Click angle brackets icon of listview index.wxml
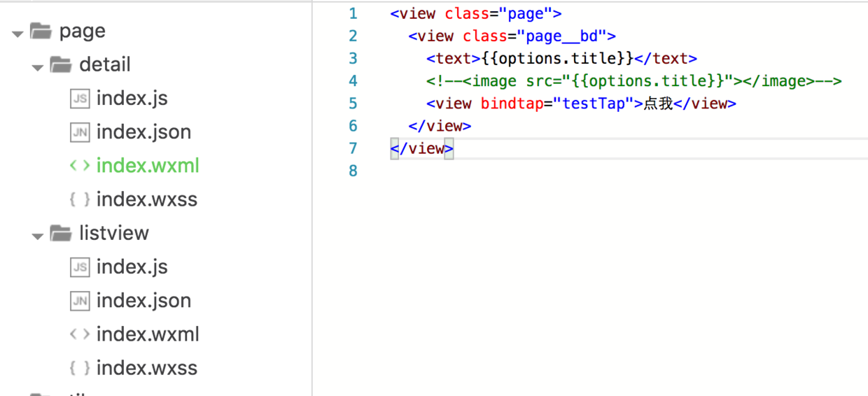 (80, 334)
